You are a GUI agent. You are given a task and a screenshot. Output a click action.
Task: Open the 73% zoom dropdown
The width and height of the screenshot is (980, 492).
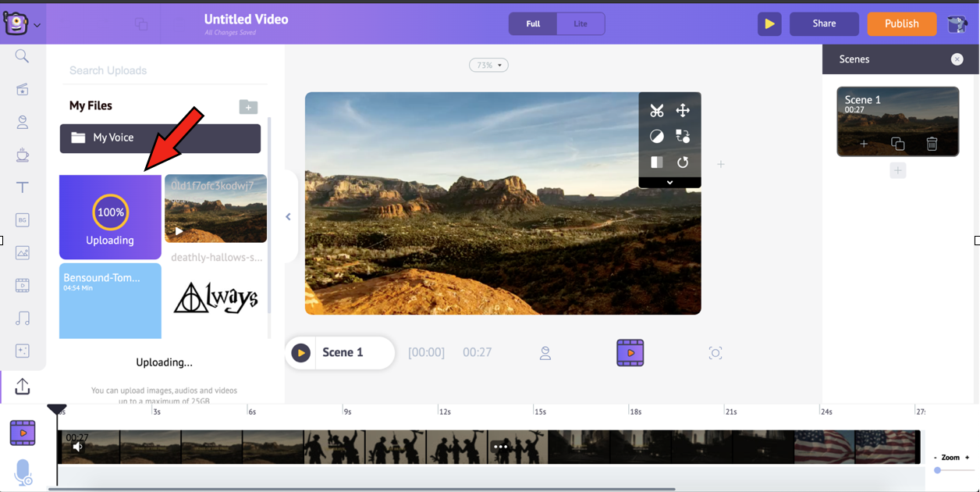coord(488,66)
